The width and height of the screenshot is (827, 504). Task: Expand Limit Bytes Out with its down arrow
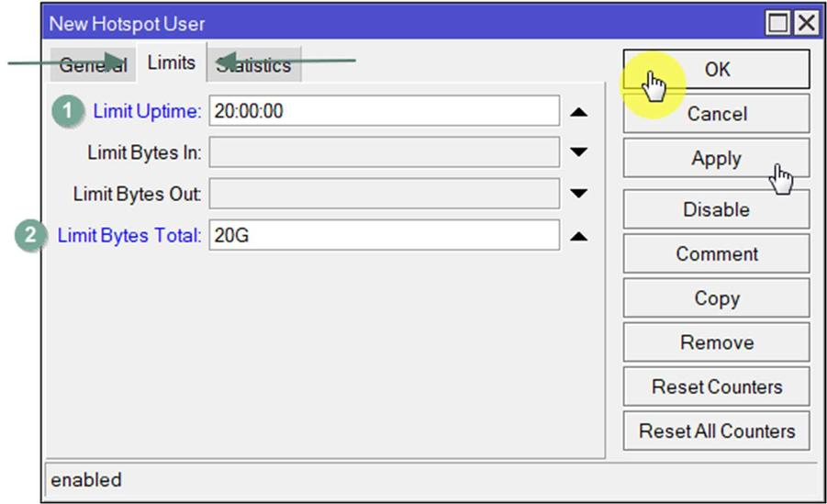coord(578,194)
